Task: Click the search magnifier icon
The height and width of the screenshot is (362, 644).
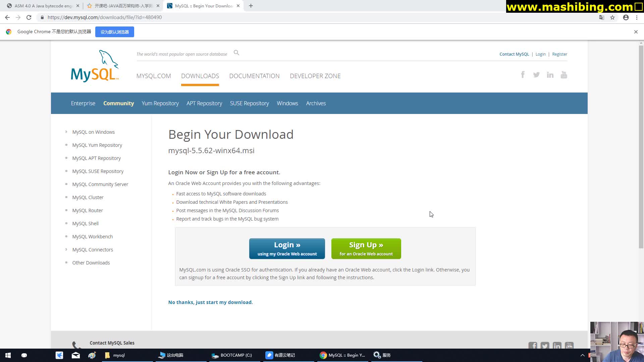Action: (236, 52)
